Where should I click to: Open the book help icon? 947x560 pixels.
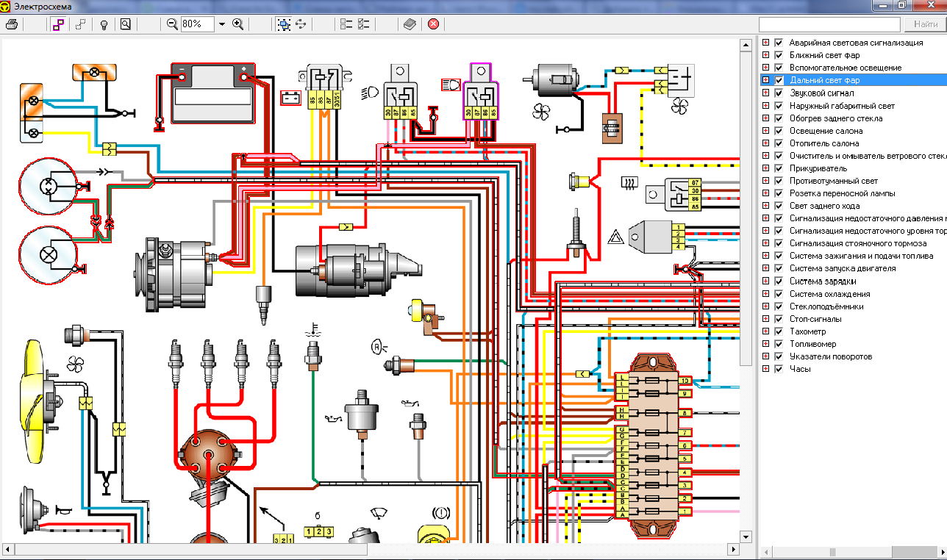[410, 24]
